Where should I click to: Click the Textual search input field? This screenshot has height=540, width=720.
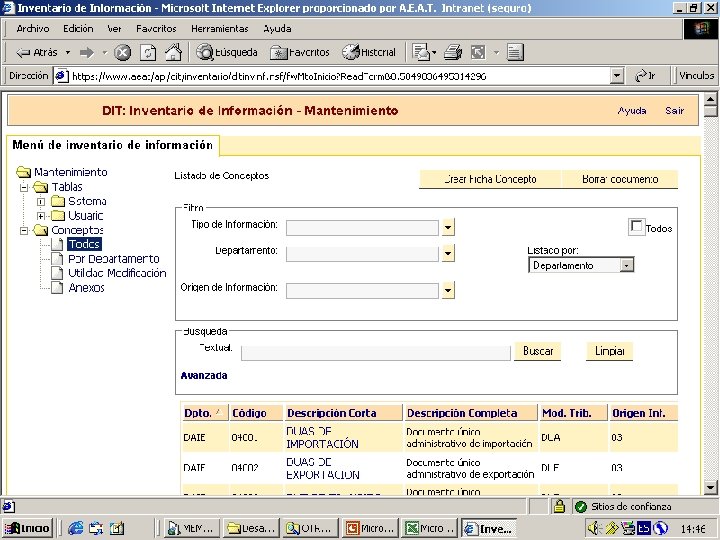376,353
